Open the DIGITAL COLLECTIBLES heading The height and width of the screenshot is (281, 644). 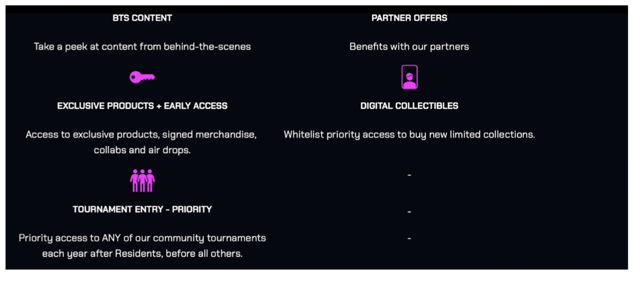(x=409, y=106)
